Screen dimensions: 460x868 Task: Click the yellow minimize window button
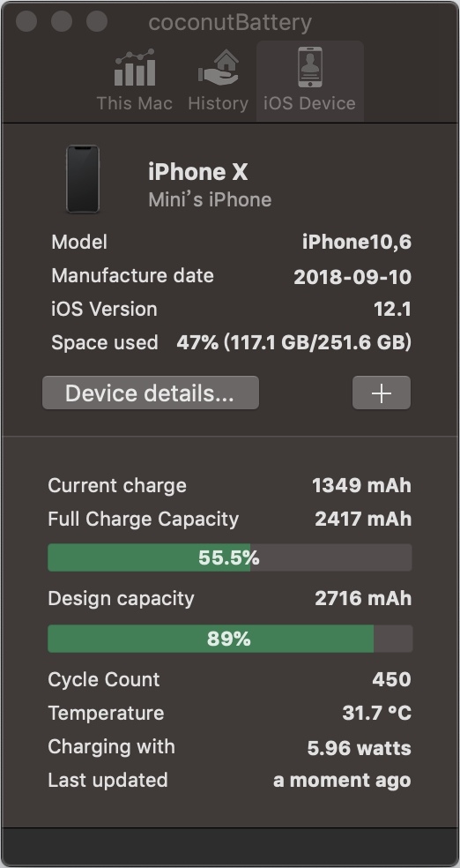point(62,21)
